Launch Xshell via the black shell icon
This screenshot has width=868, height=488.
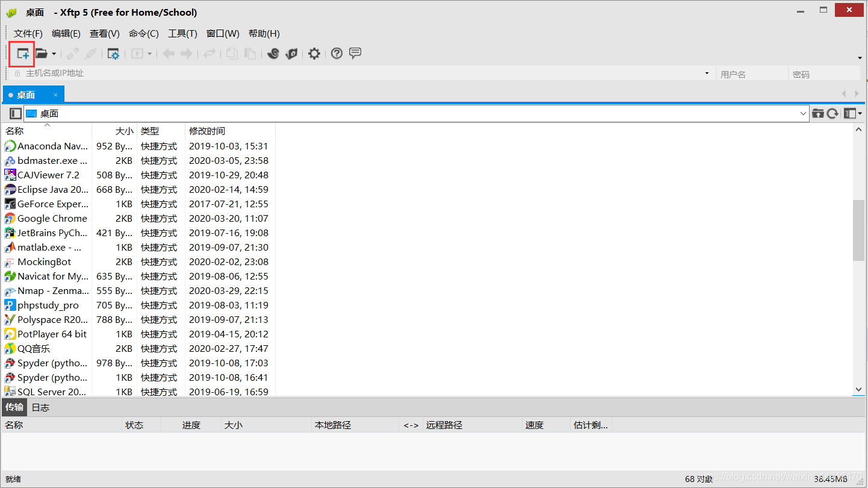coord(273,54)
